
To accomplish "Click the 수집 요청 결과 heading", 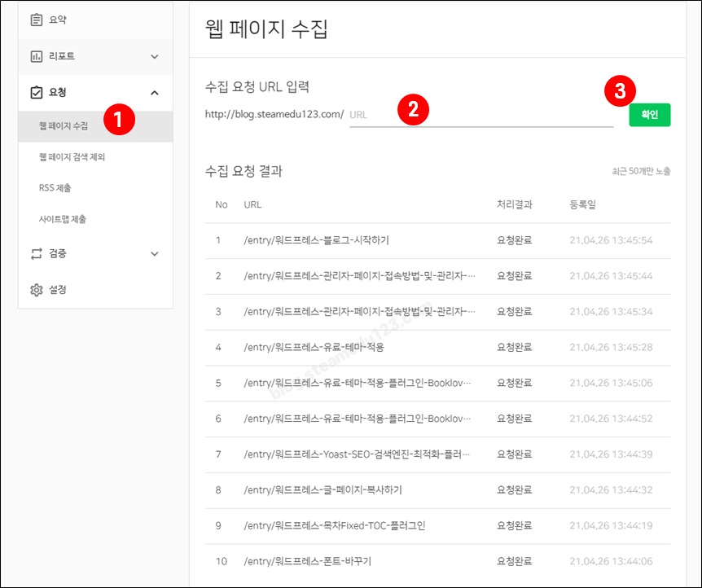I will [x=244, y=171].
